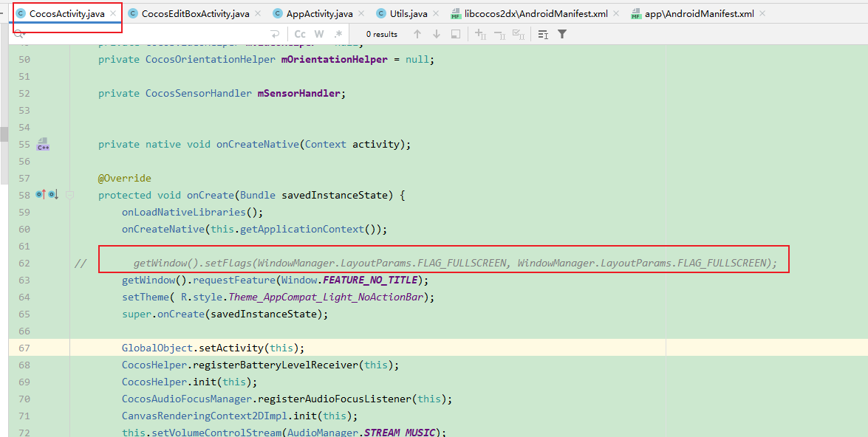Toggle Match Case (Cc) search option

300,34
